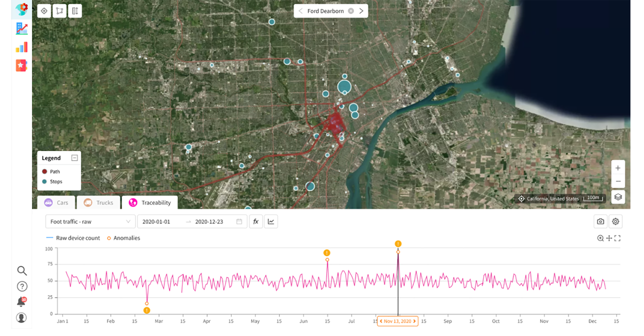Select the polygon draw tool

(60, 11)
